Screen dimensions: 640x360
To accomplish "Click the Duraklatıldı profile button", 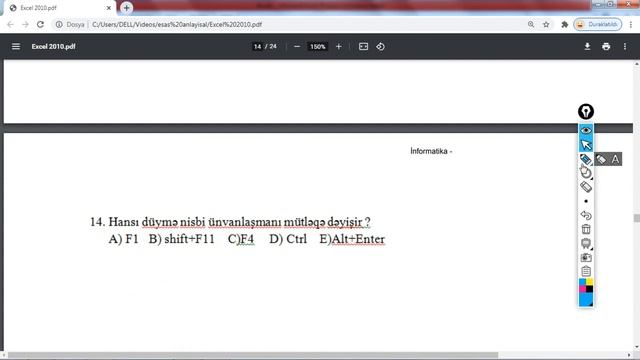I will [598, 24].
